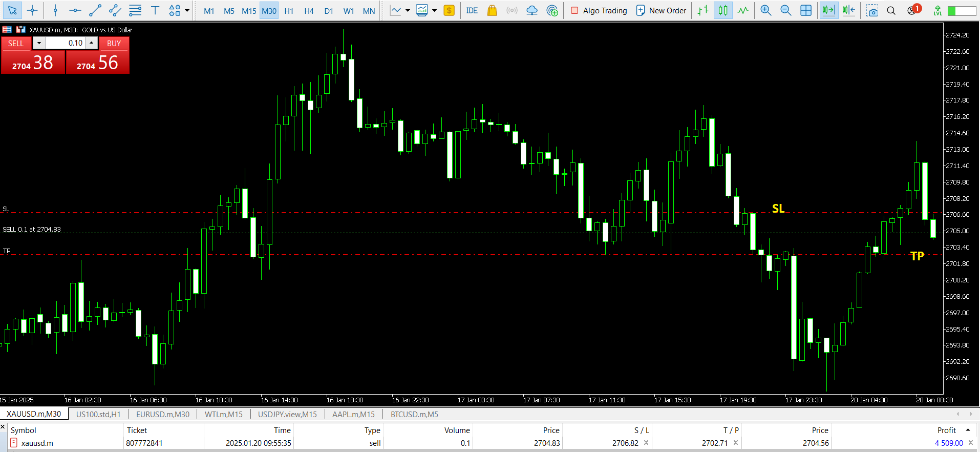
Task: Open volume dropdown in one-click panel
Action: point(39,43)
